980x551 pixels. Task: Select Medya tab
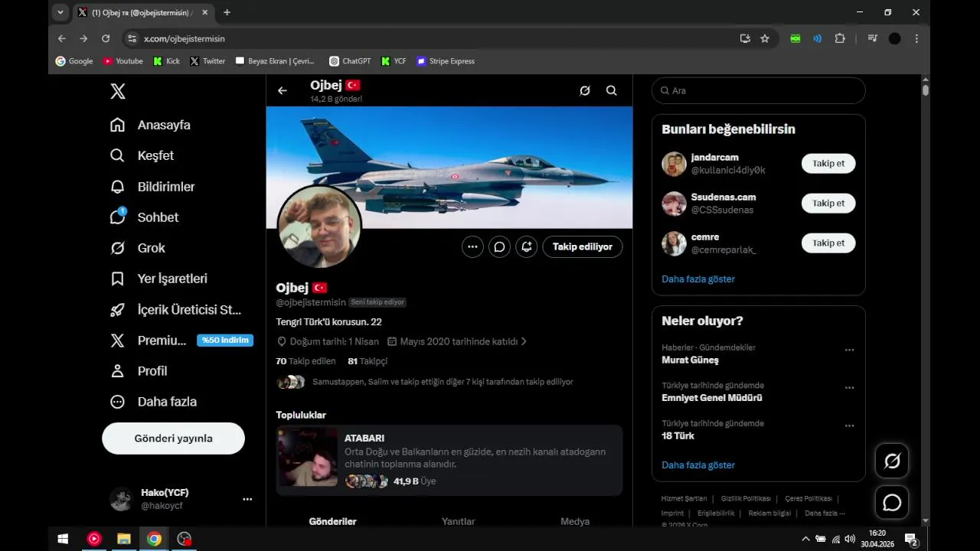575,521
